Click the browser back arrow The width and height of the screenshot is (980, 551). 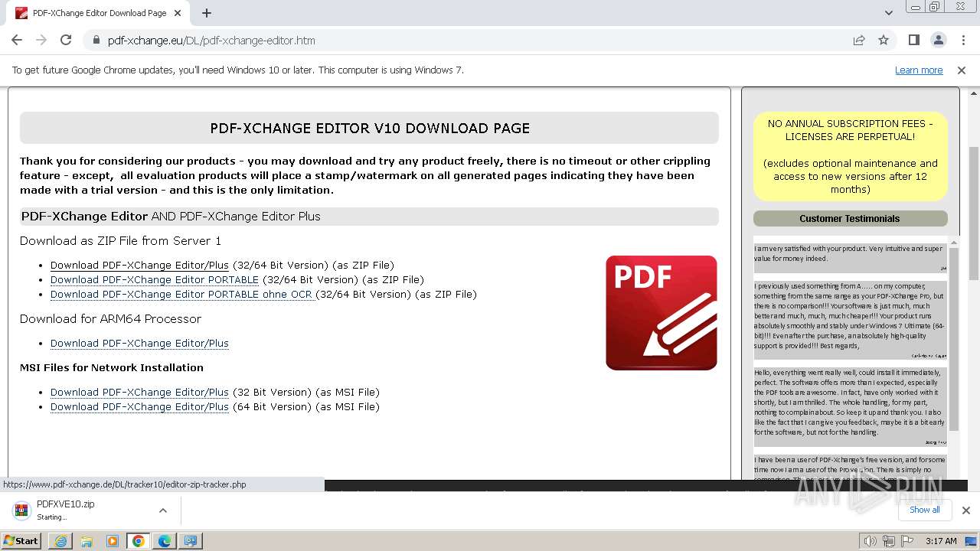(17, 40)
